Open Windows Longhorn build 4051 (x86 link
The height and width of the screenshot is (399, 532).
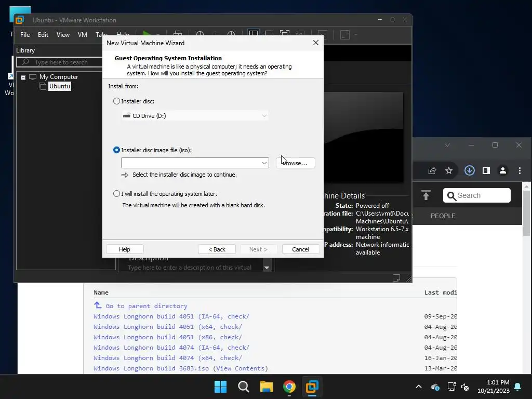tap(168, 337)
